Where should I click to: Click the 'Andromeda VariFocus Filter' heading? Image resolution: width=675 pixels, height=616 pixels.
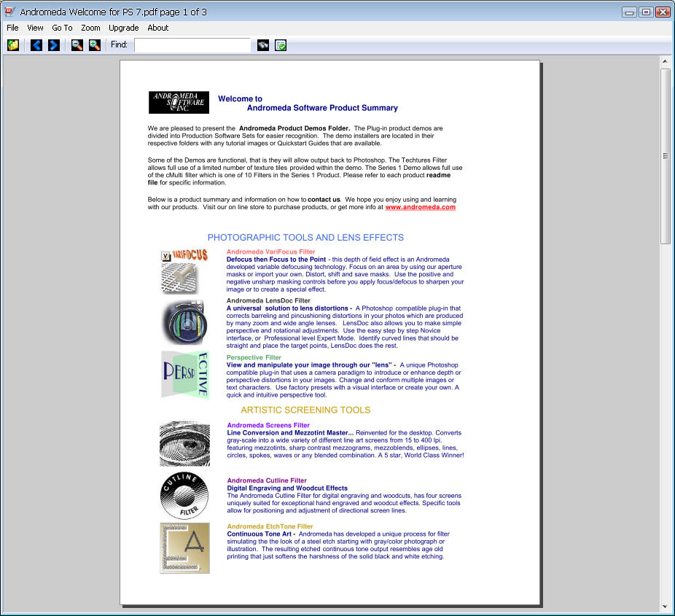click(270, 252)
